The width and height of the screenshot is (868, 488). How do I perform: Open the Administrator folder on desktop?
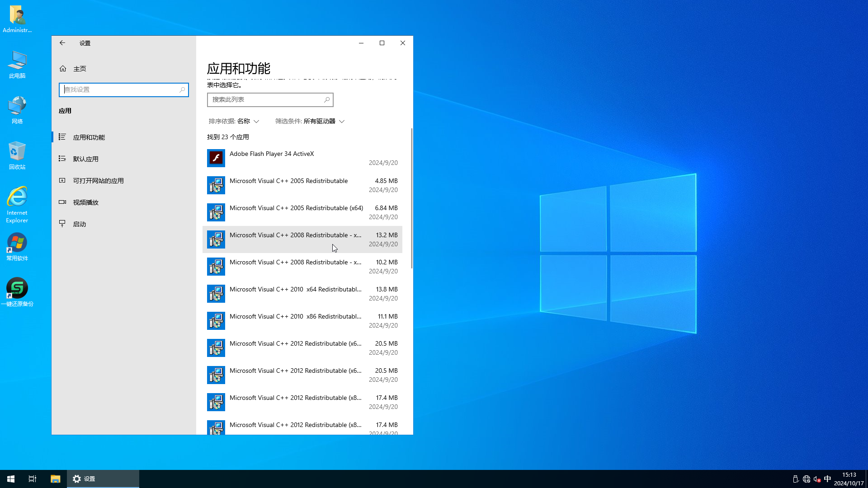coord(17,19)
